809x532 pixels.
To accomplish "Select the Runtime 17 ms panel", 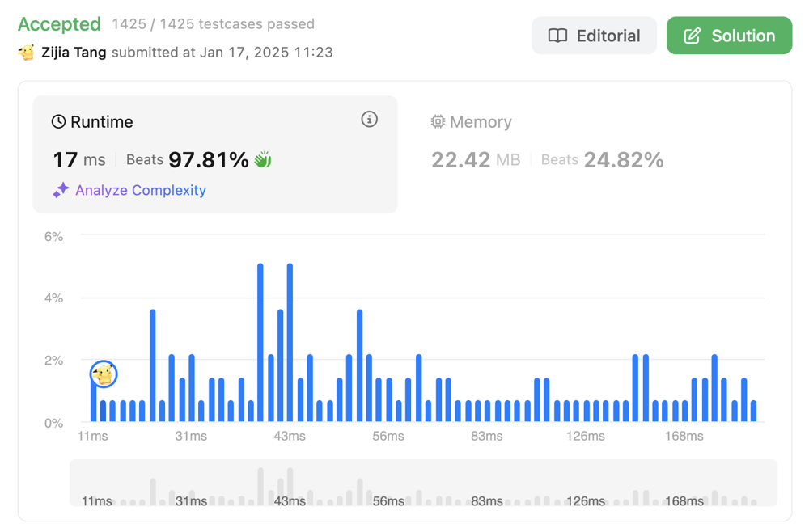I will click(x=214, y=154).
